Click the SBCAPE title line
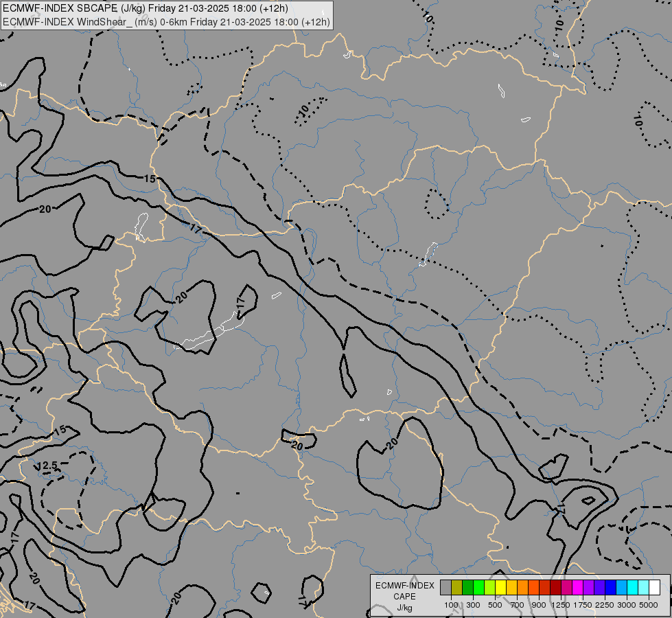The image size is (672, 618). 146,8
